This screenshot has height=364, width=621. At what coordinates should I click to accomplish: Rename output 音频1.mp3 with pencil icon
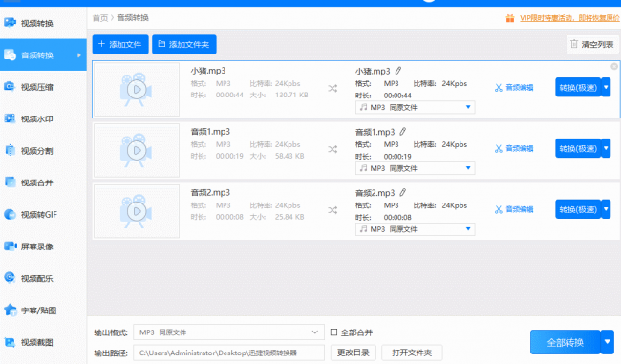(x=403, y=132)
